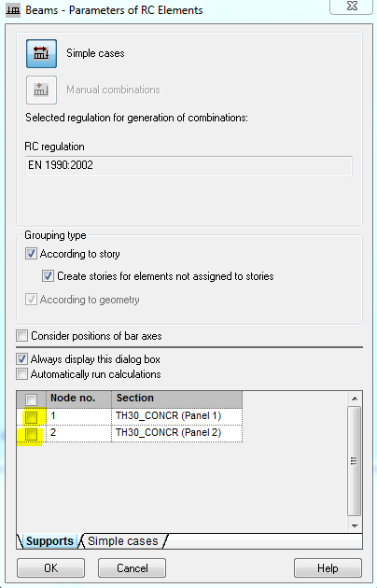Image resolution: width=377 pixels, height=588 pixels.
Task: Toggle the select-all checkbox in table header
Action: click(x=31, y=399)
